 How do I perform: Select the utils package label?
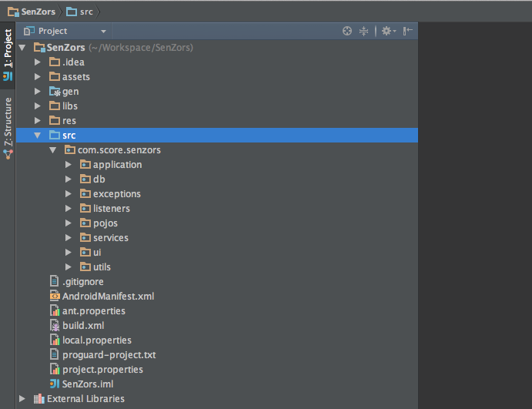tap(102, 267)
